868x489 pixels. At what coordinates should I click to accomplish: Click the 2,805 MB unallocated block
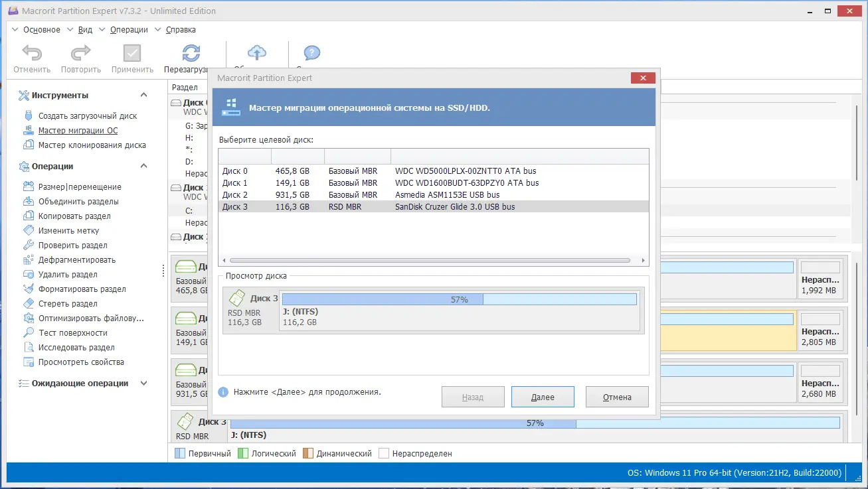pos(821,330)
